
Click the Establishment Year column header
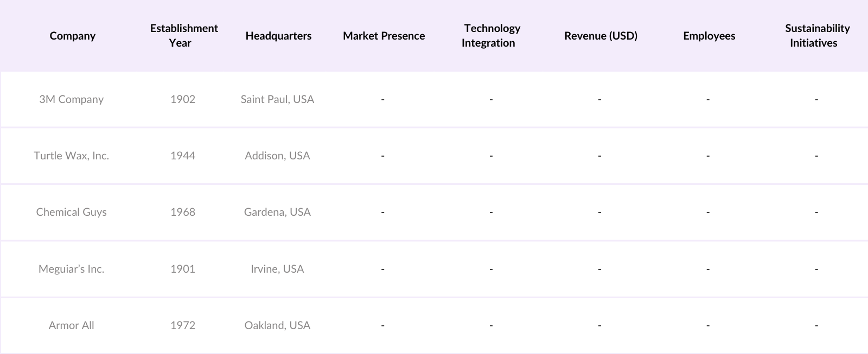184,36
